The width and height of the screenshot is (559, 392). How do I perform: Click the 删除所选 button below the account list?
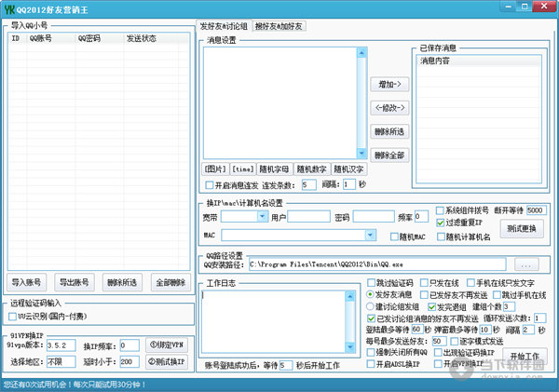[122, 283]
